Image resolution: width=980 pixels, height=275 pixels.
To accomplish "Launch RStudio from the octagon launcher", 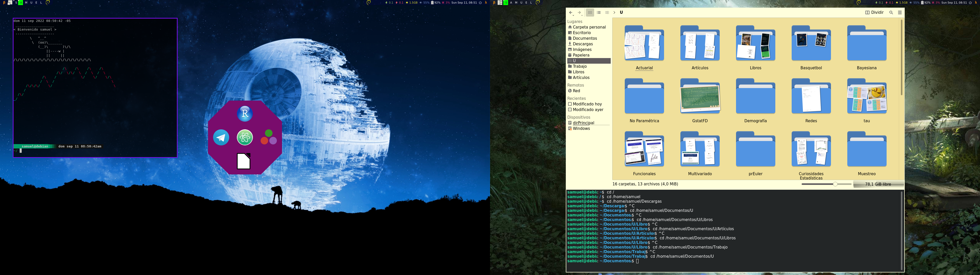I will [x=245, y=114].
